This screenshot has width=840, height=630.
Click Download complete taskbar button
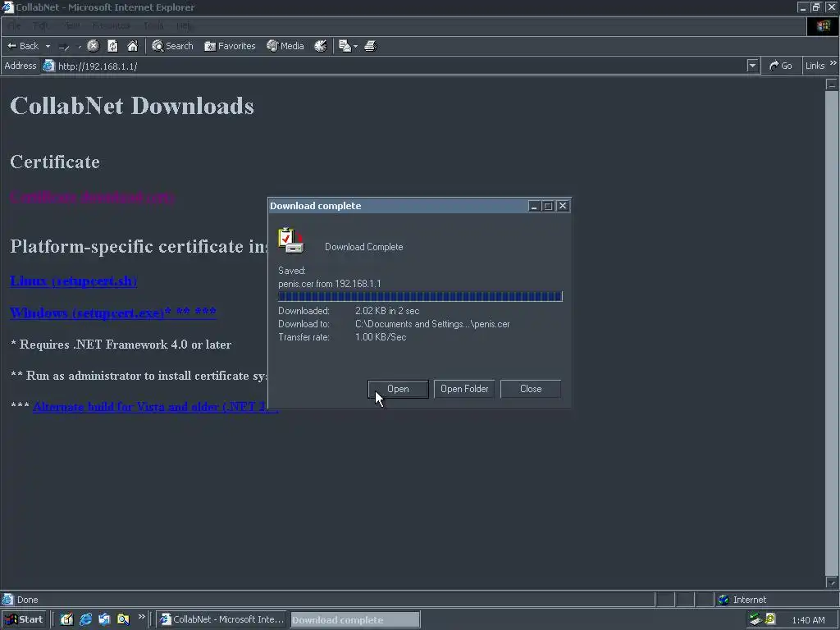click(355, 620)
